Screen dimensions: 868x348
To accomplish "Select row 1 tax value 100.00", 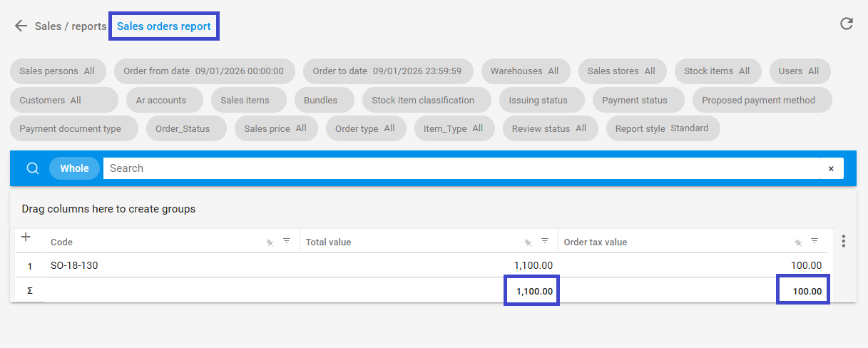I will pos(693,265).
